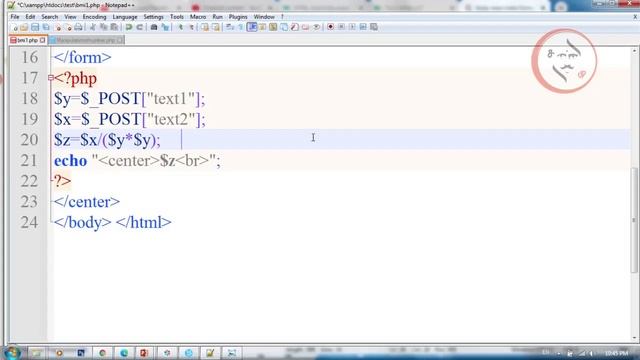Collapse the <?php block fold marker

tap(51, 78)
